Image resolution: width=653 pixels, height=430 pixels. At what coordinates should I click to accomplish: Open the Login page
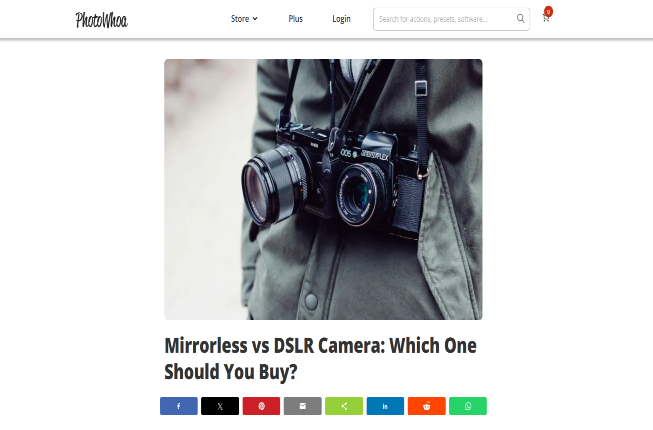pos(341,19)
